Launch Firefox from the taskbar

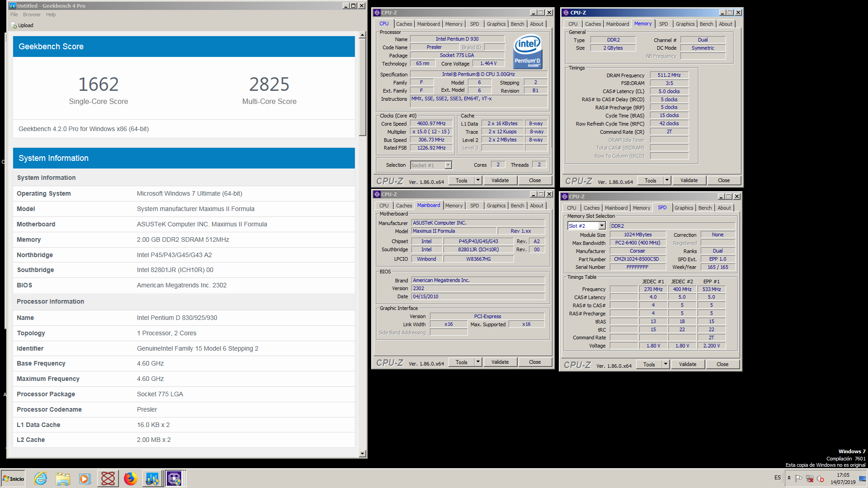tap(130, 479)
